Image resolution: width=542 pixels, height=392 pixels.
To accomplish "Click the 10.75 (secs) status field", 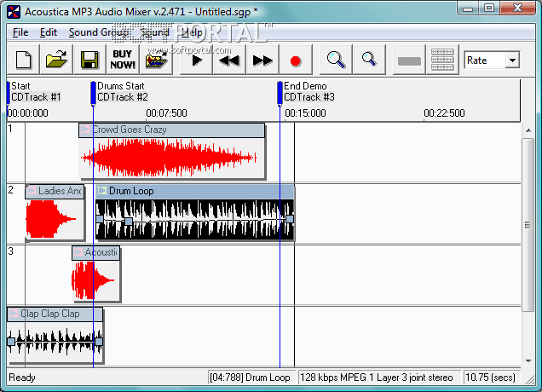I will pyautogui.click(x=491, y=378).
